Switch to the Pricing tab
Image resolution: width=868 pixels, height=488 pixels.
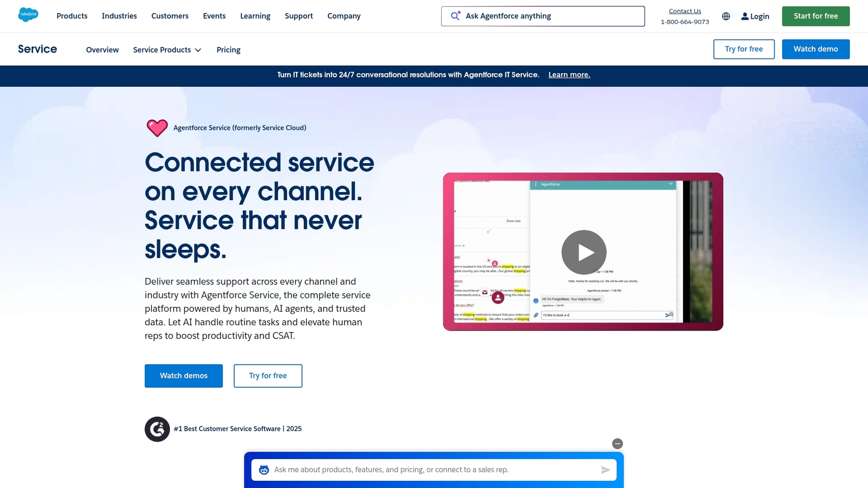(x=228, y=50)
